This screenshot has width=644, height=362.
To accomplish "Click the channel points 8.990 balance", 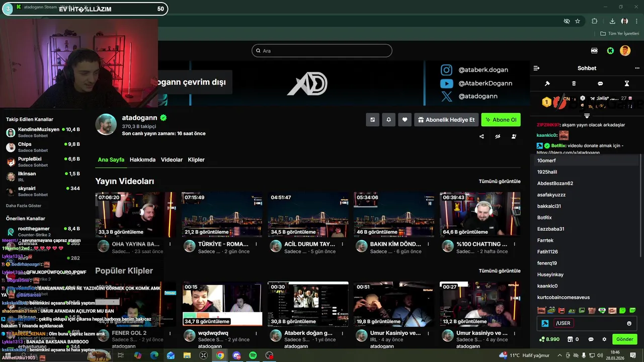I will coord(549,339).
